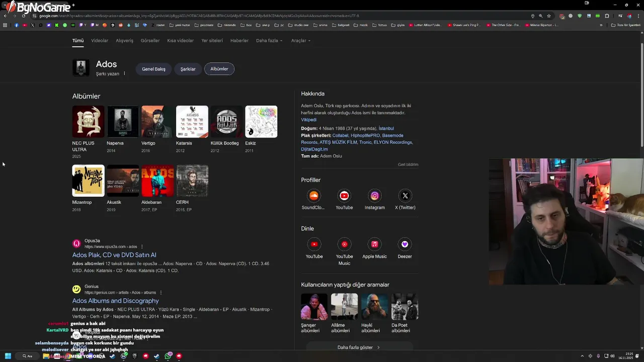
Task: Open the Vikipedi link in Hakkında
Action: click(309, 120)
